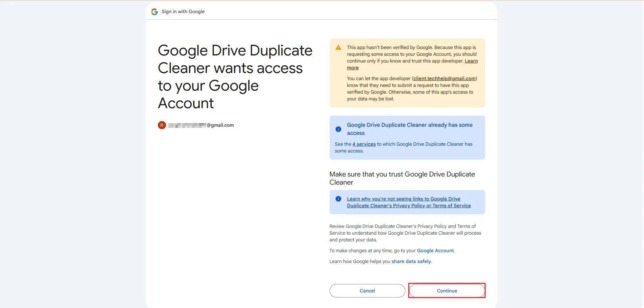The height and width of the screenshot is (308, 644).
Task: Click the 'Make sure that you trust' heading
Action: (x=402, y=178)
